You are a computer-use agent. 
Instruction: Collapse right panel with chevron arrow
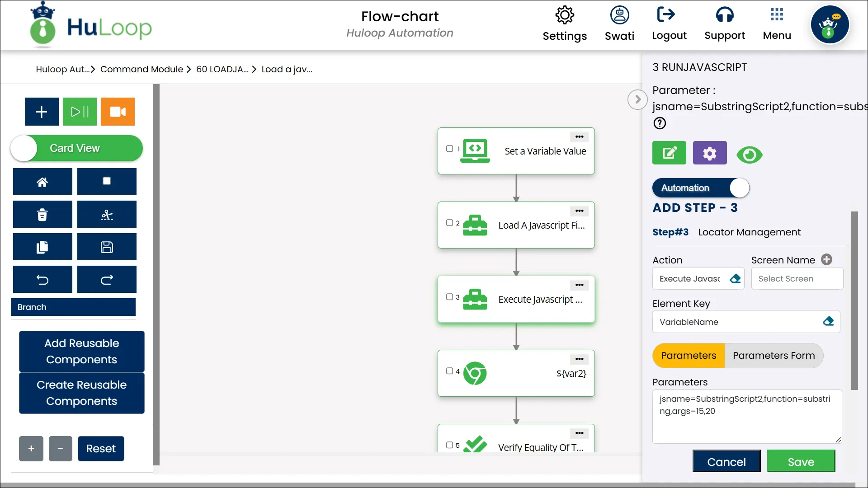coord(637,99)
